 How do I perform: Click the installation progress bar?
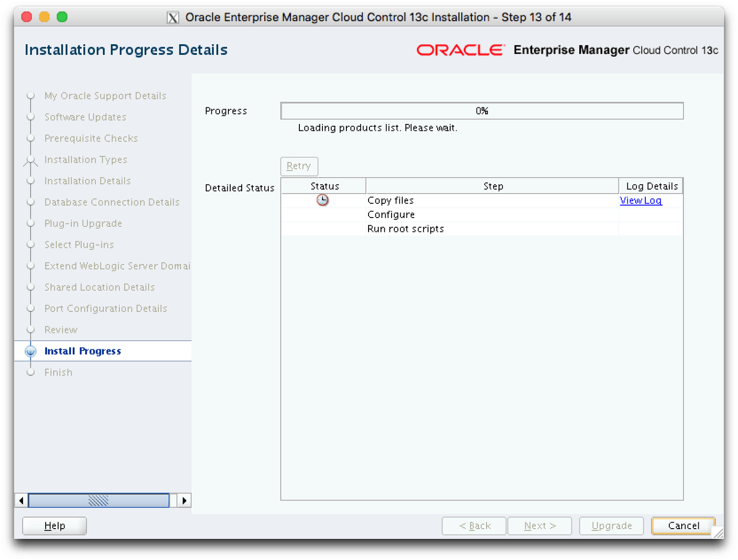click(482, 111)
